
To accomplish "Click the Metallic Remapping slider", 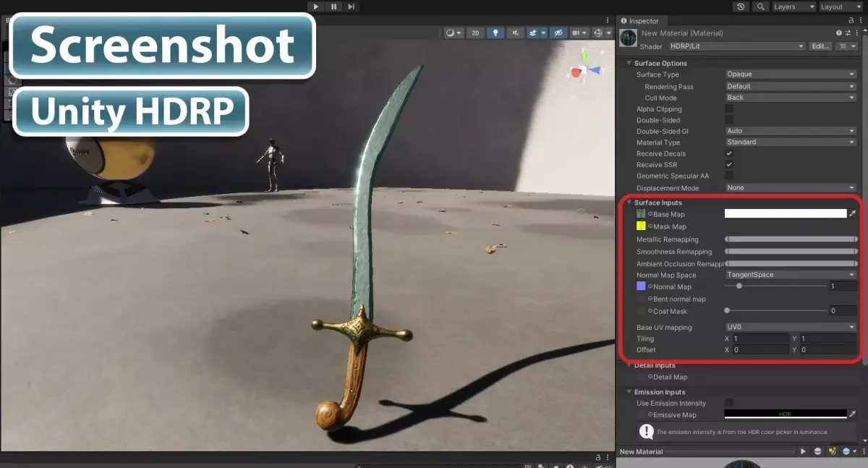I will click(x=791, y=239).
